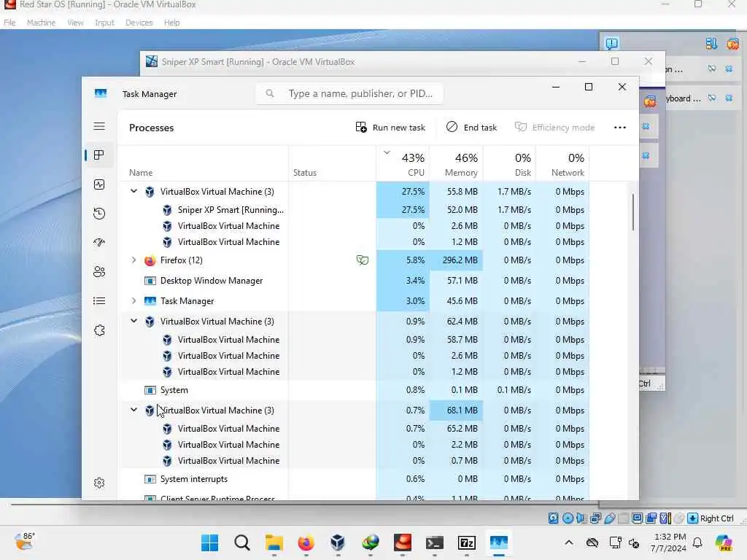The width and height of the screenshot is (747, 560).
Task: Click Sniper XP Smart VirtualBox window title
Action: pyautogui.click(x=258, y=62)
